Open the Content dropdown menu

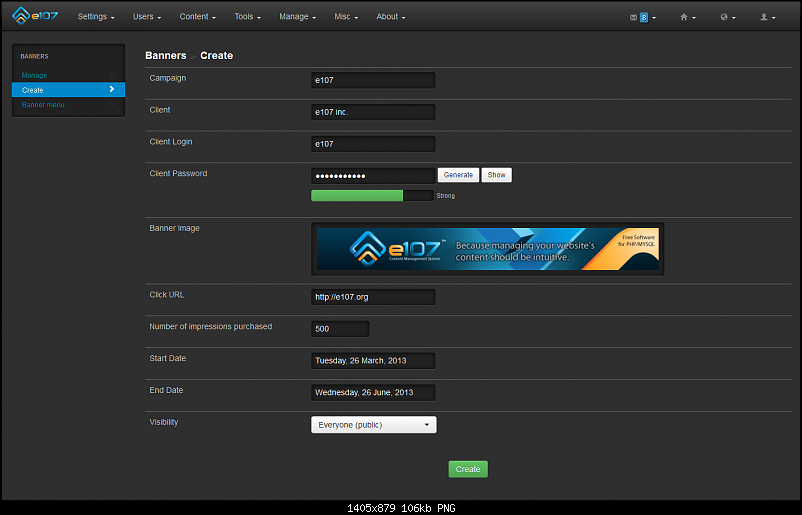198,17
